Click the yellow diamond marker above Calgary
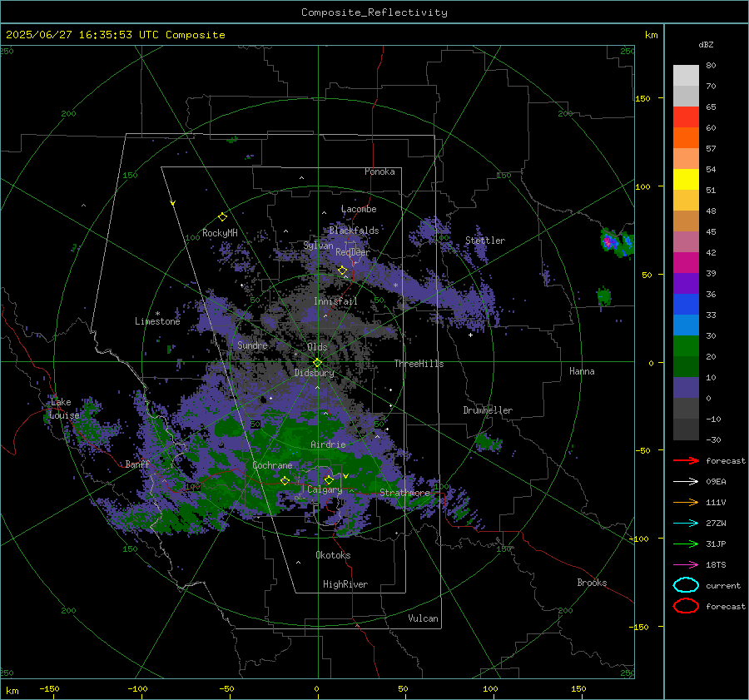 329,479
